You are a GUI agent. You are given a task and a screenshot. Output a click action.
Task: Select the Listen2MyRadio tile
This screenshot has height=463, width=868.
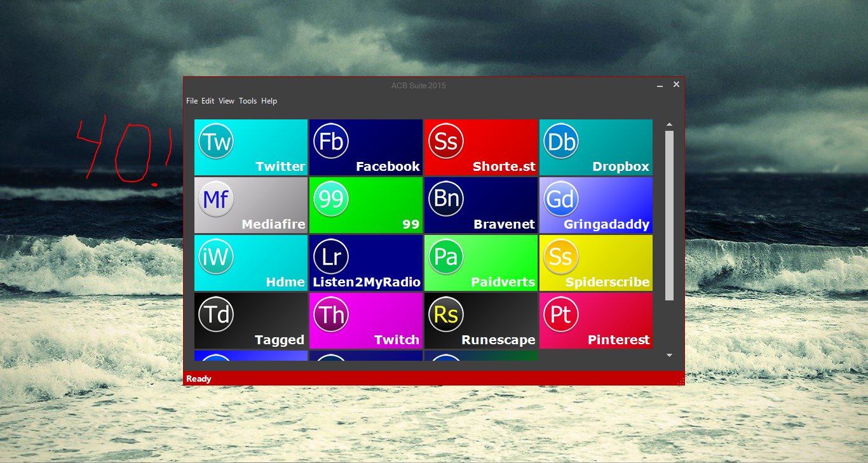click(366, 263)
